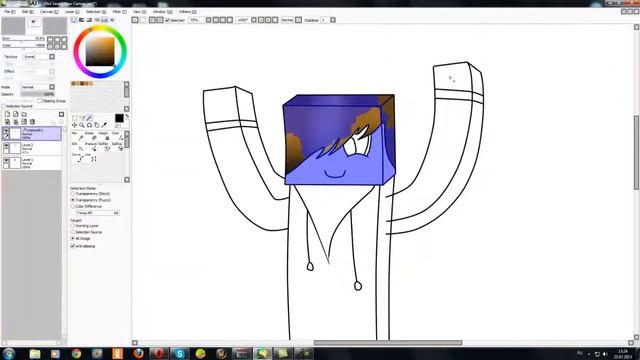Click the Undo button in toolbar
Screen dimensions: 640x360
tap(135, 20)
